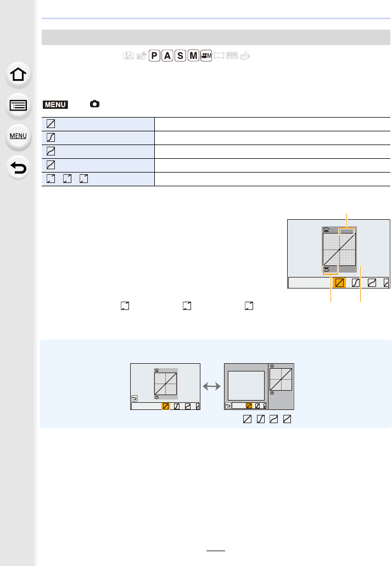Click the round back arrow in sidebar
The width and height of the screenshot is (392, 566).
[18, 168]
